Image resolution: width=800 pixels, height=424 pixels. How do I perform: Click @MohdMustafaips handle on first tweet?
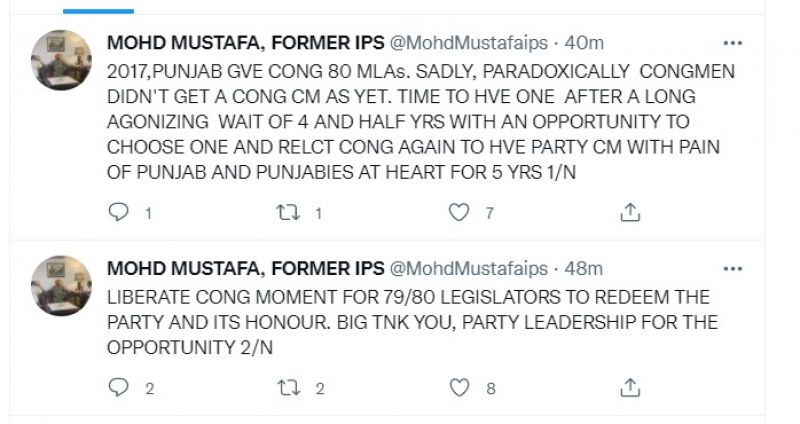coord(467,44)
